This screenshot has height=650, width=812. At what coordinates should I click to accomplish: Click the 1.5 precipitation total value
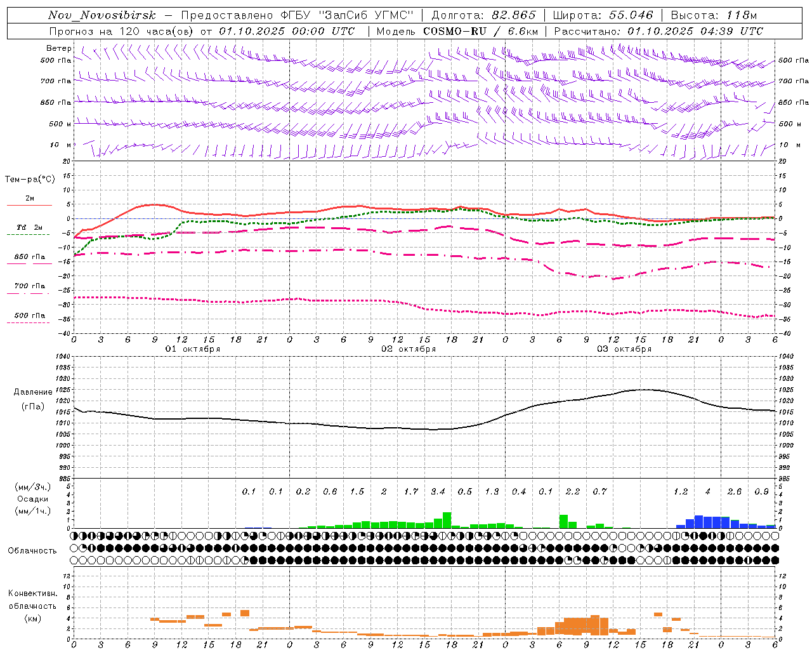(357, 491)
